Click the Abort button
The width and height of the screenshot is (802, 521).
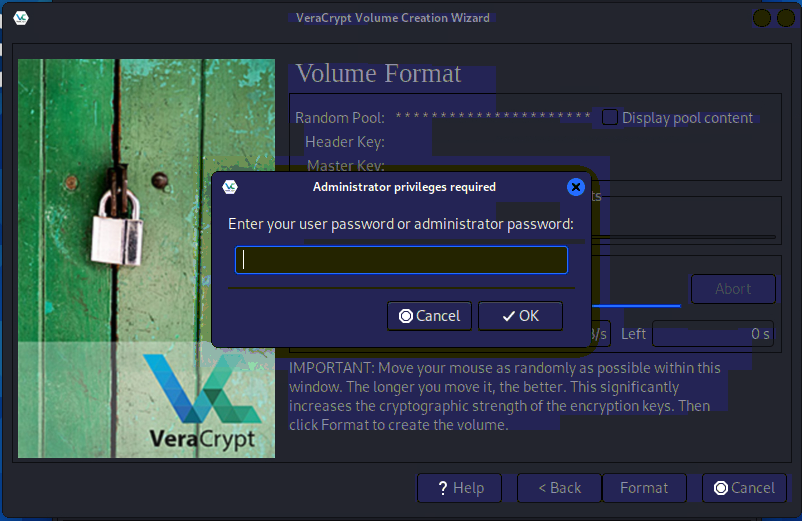point(733,289)
